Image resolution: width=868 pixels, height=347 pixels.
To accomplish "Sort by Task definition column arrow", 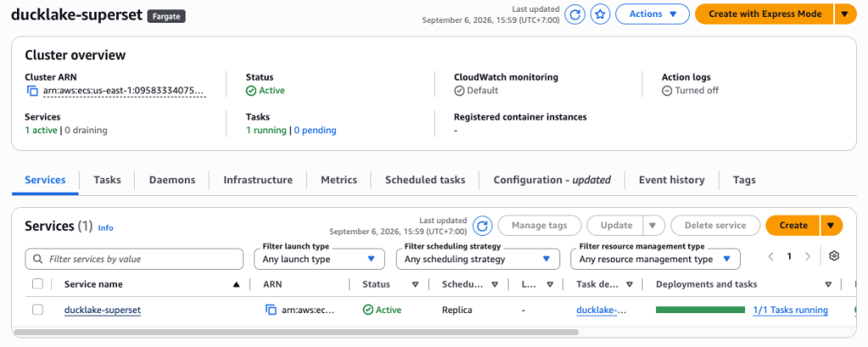I will tap(630, 284).
